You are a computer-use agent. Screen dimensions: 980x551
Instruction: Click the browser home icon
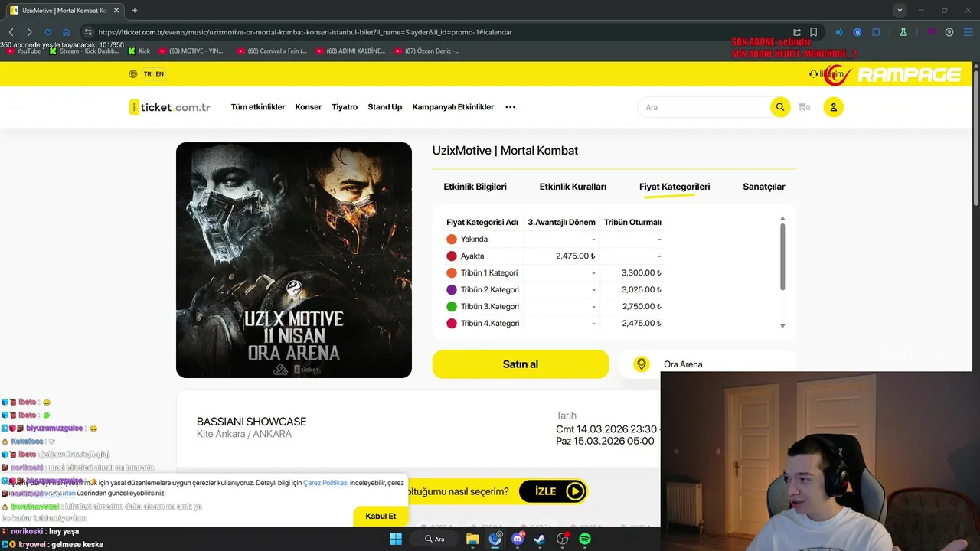[67, 32]
